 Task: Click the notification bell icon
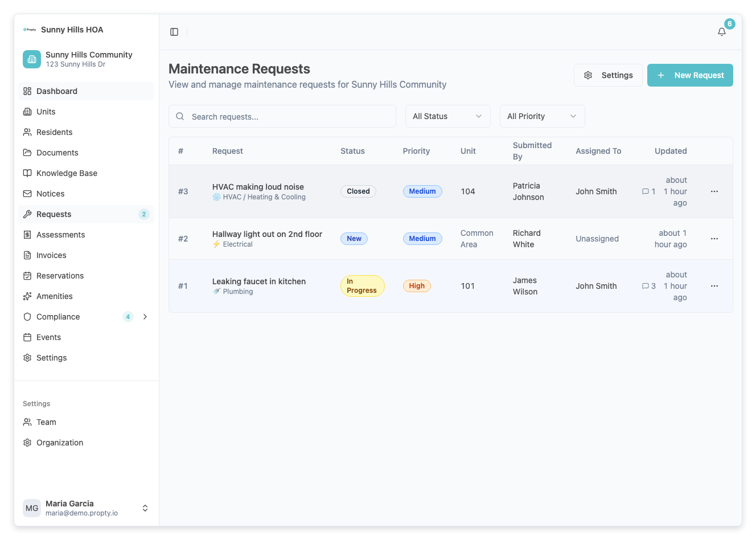point(721,32)
